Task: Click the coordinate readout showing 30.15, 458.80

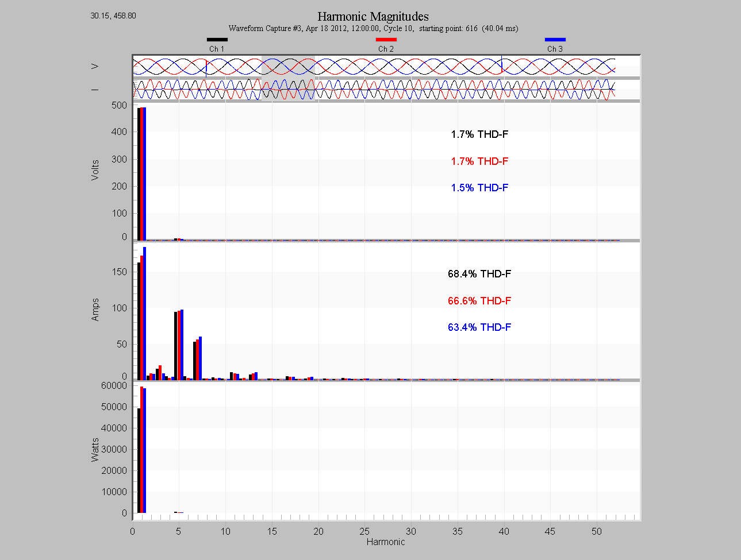Action: point(113,16)
